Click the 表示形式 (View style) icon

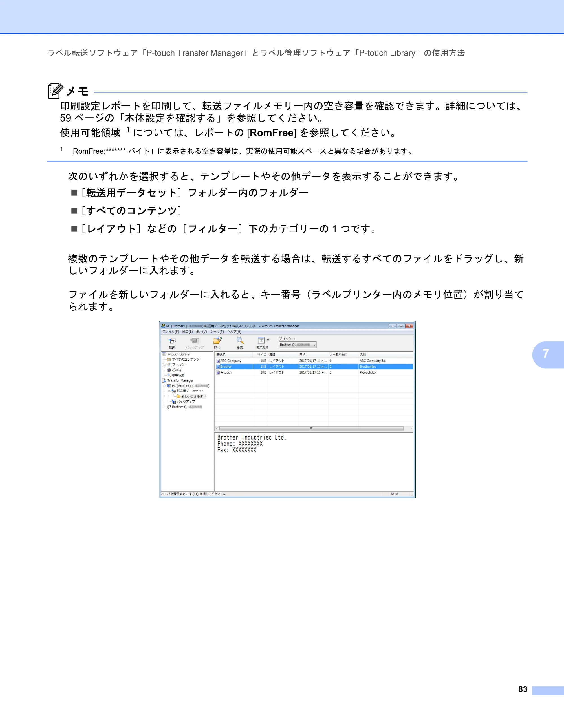pos(261,341)
